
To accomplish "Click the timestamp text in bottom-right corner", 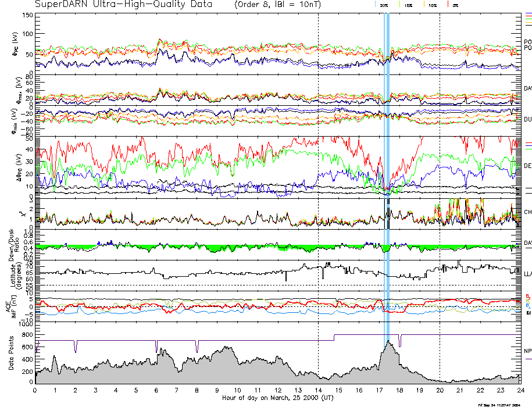I will pos(504,405).
